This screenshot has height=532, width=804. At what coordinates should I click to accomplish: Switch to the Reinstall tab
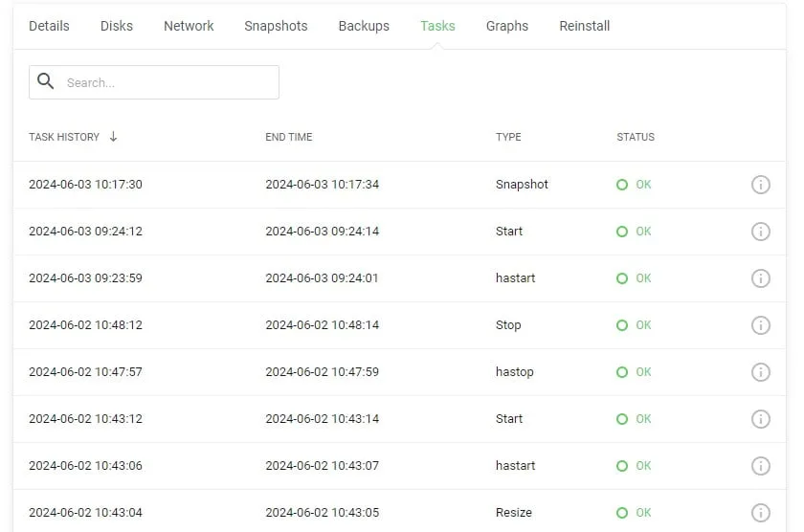click(584, 26)
